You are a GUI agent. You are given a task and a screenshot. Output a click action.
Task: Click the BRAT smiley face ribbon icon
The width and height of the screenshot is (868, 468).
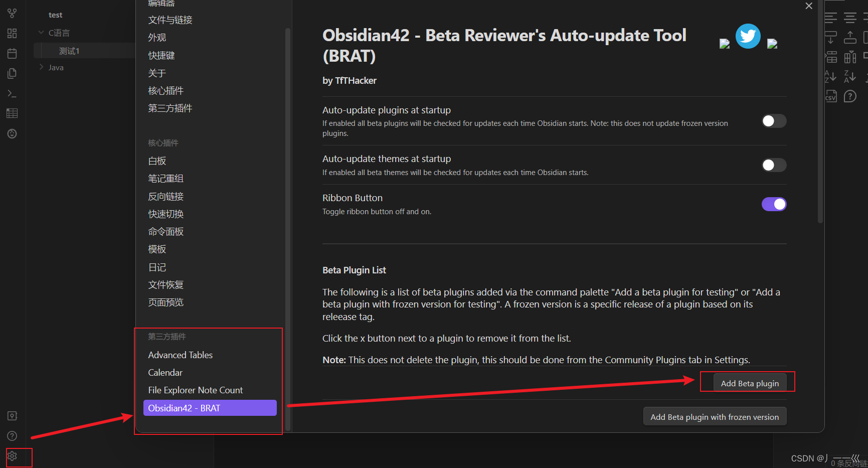tap(12, 133)
